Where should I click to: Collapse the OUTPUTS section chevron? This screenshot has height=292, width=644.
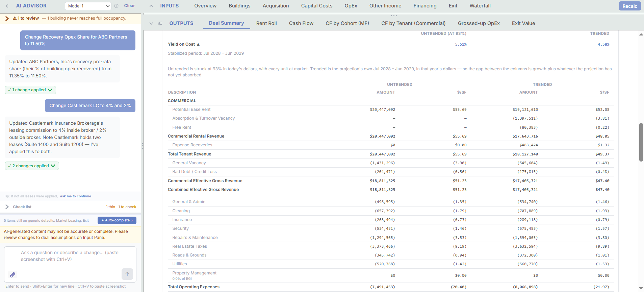[151, 23]
